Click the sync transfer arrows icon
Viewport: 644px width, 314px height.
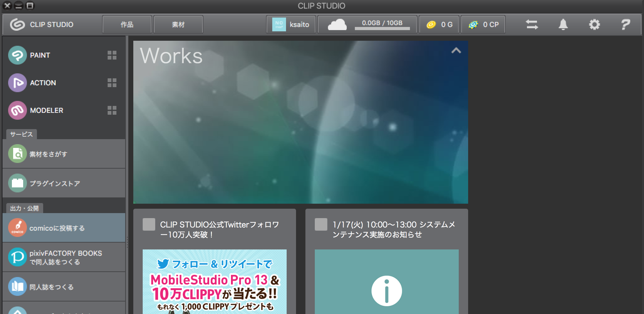click(532, 24)
